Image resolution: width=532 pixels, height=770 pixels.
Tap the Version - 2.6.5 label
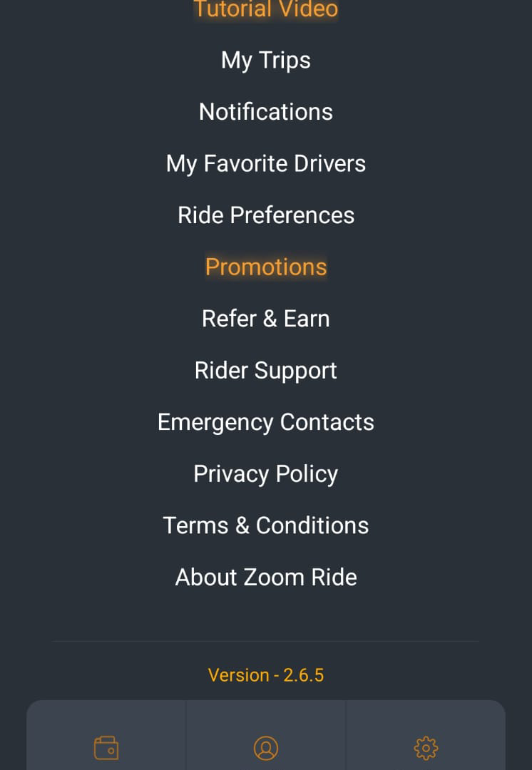coord(266,675)
